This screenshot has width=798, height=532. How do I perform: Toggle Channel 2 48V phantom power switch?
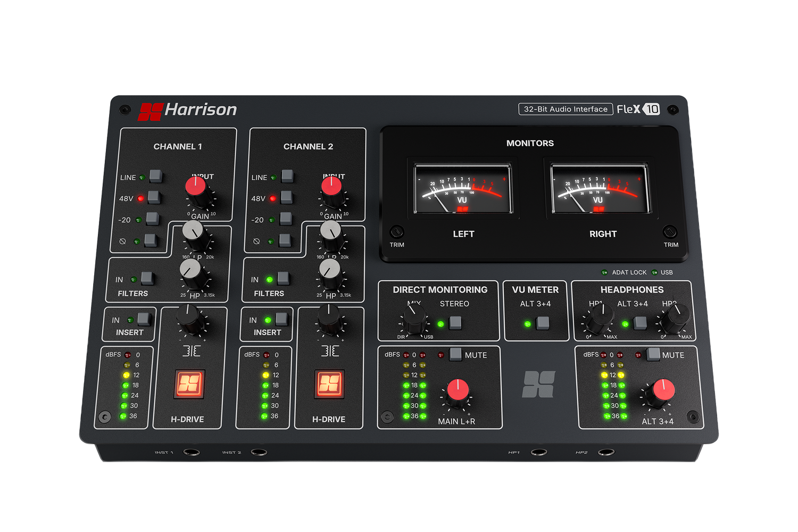(287, 197)
